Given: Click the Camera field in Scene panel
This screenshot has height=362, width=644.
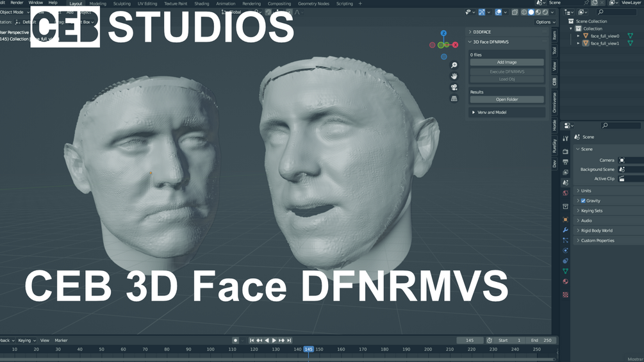Looking at the screenshot, I should pyautogui.click(x=631, y=160).
